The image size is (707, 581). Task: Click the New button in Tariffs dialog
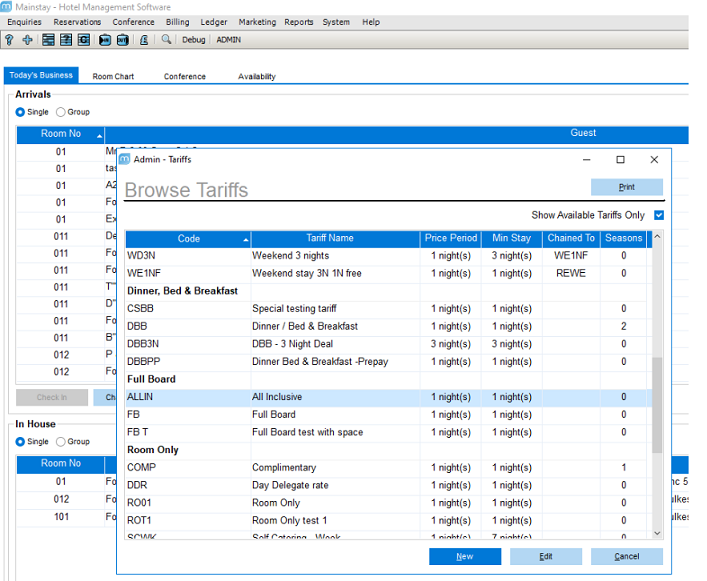click(x=464, y=556)
